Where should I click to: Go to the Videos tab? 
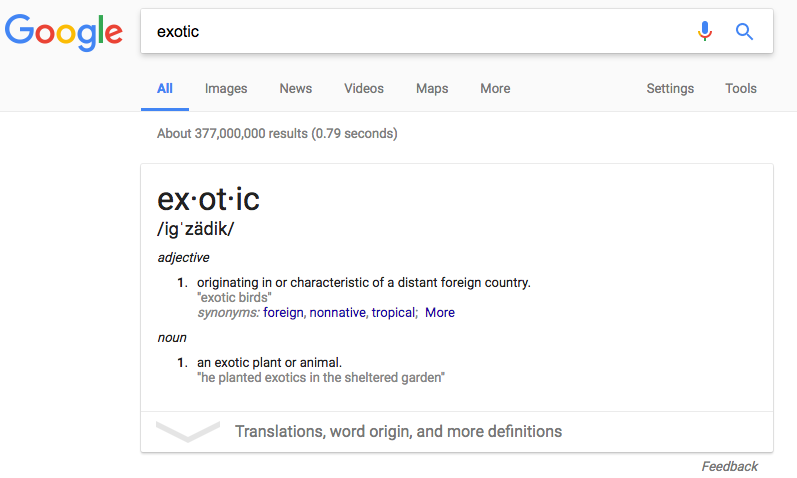pos(363,88)
